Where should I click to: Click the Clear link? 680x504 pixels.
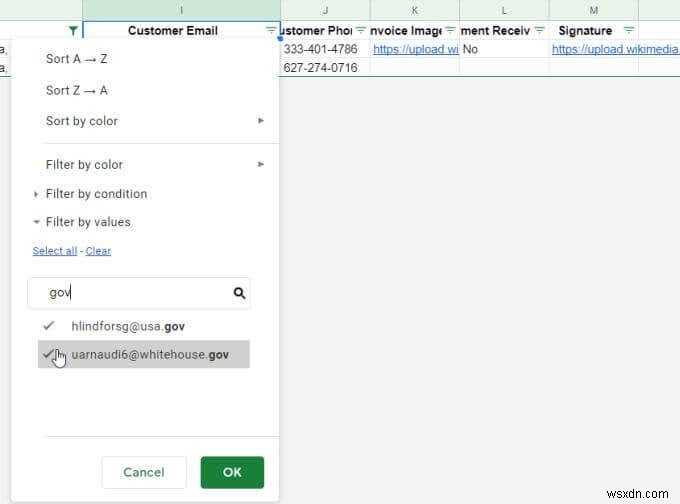[98, 251]
